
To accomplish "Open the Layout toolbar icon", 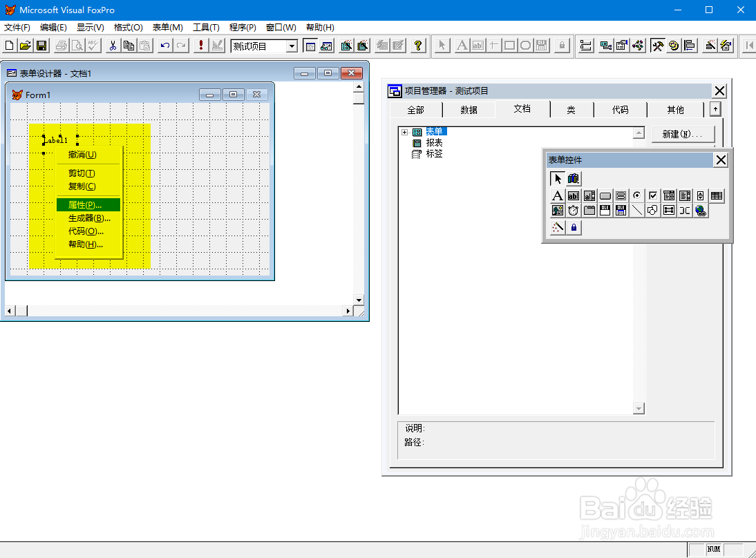I will [690, 46].
